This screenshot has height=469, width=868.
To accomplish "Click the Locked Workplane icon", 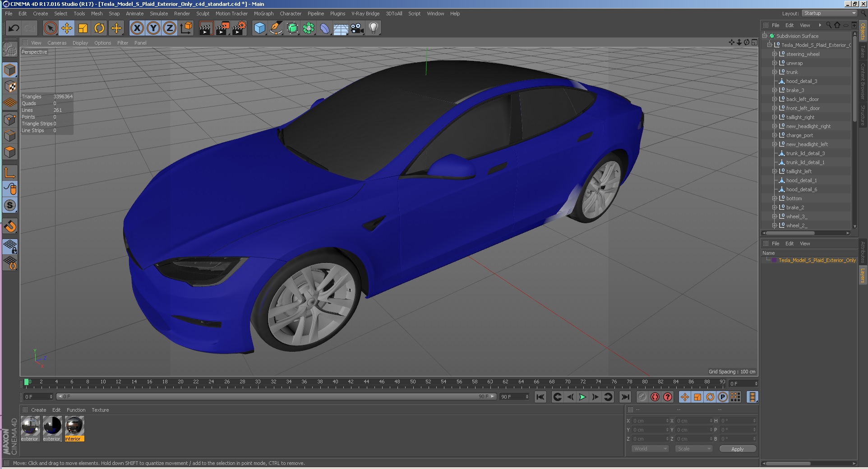I will click(10, 246).
